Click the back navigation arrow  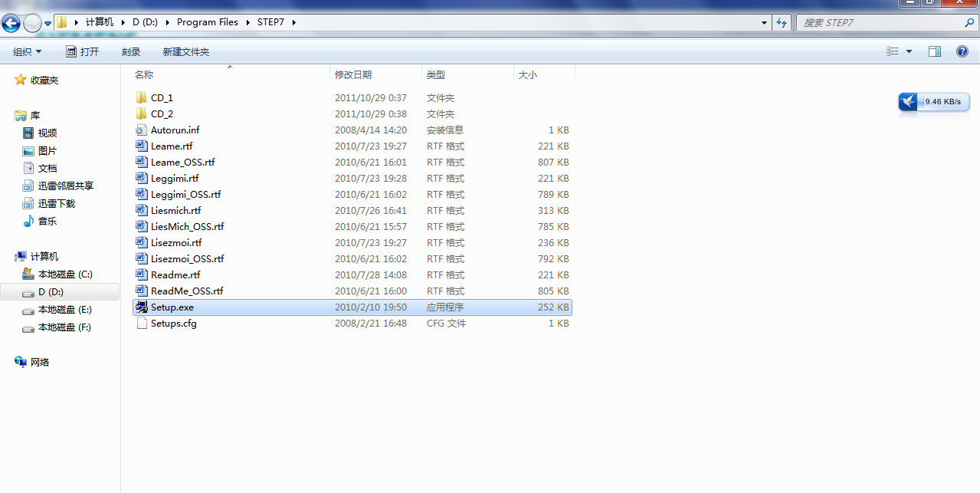(x=11, y=23)
